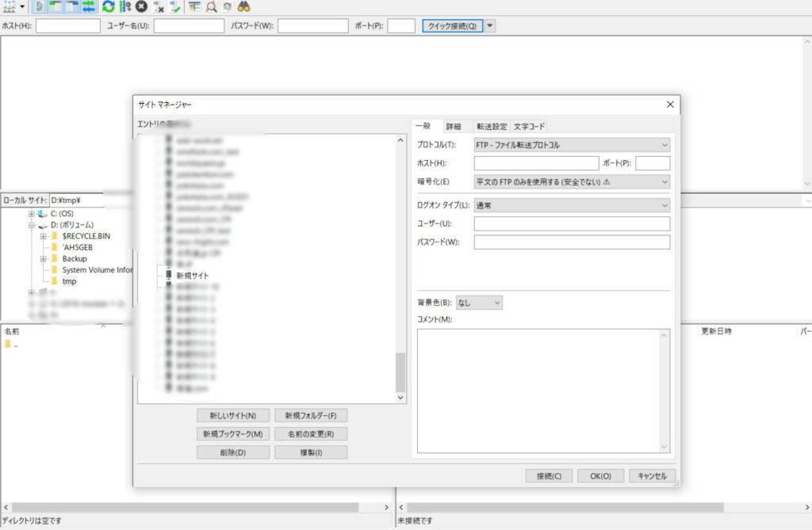The image size is (812, 530).
Task: Click the キャンセル button
Action: coord(653,476)
